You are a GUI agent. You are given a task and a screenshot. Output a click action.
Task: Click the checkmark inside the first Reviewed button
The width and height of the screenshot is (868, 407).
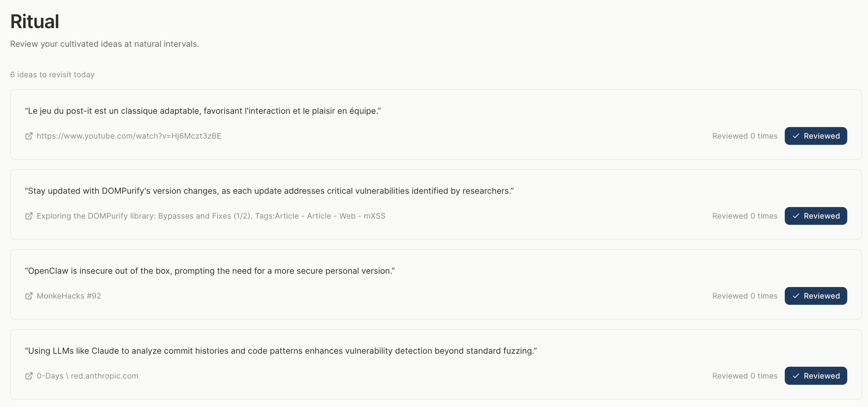point(796,136)
